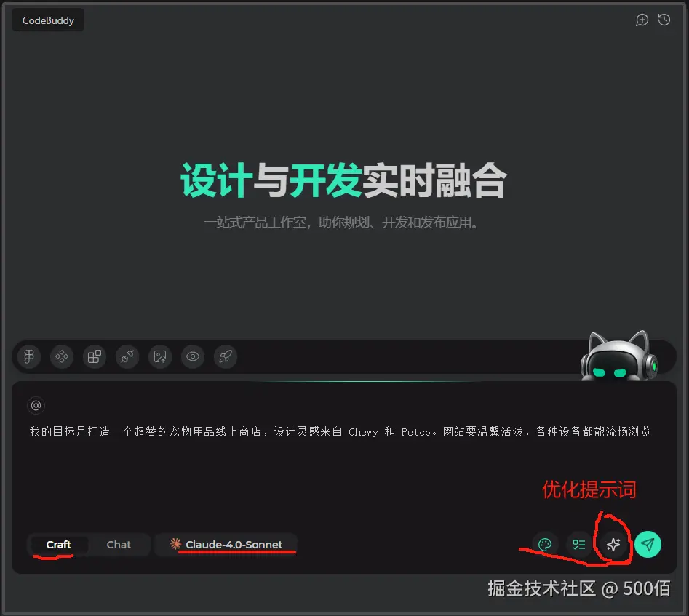This screenshot has height=616, width=689.
Task: Open the preview eye icon
Action: (192, 356)
